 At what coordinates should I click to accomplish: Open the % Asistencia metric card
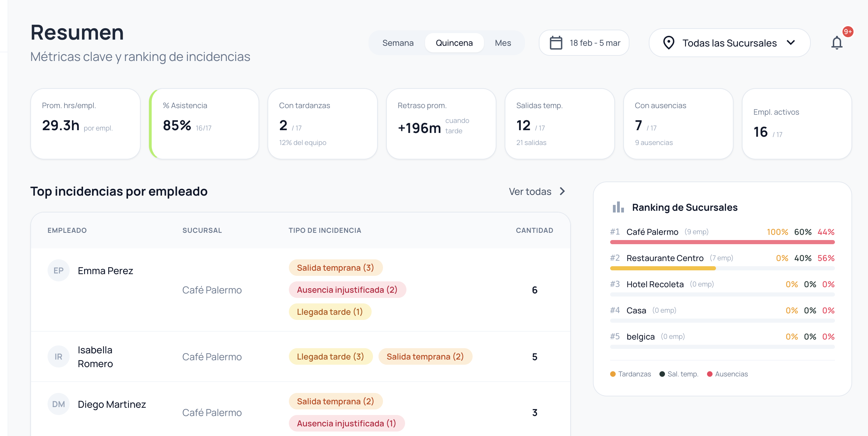[204, 124]
